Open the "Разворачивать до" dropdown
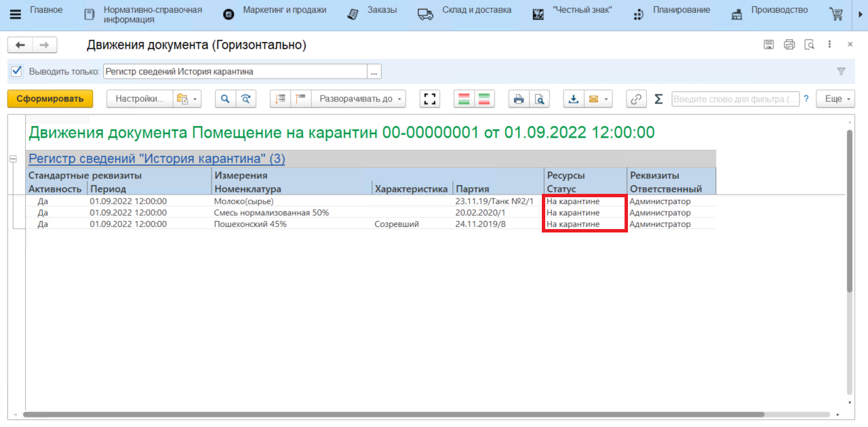868x427 pixels. pos(359,99)
